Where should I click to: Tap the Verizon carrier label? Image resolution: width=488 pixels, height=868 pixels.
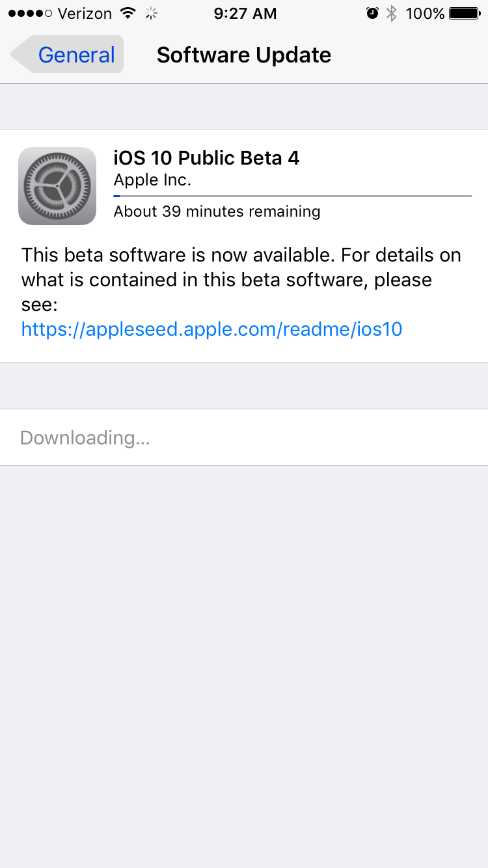(x=85, y=13)
